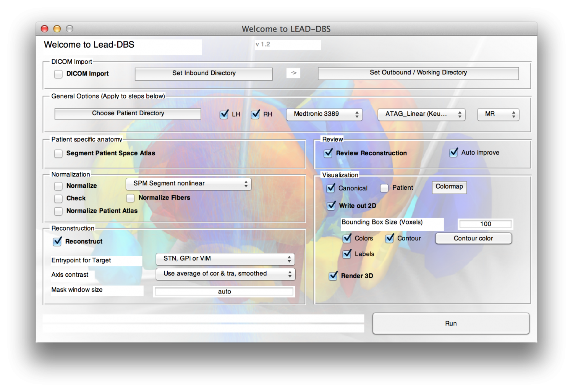Viewport: 573px width, 392px height.
Task: Click the Bounding Box Size value field
Action: (485, 224)
